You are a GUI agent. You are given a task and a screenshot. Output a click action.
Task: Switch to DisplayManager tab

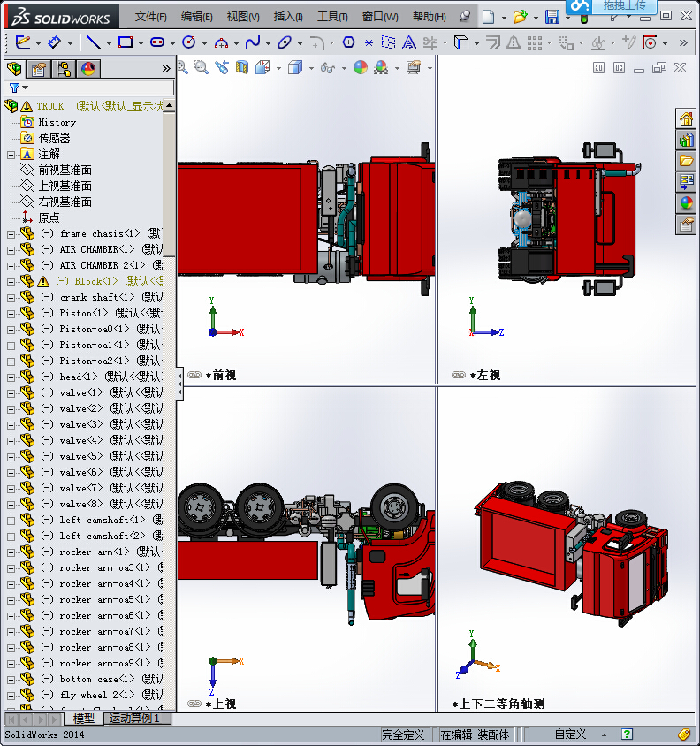88,70
